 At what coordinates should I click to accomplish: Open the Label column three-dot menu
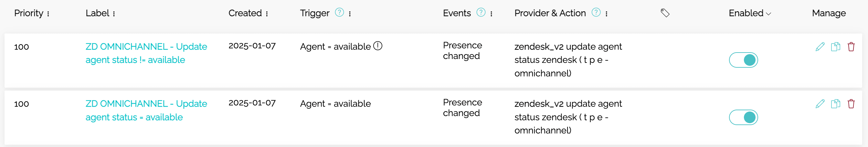coord(114,14)
